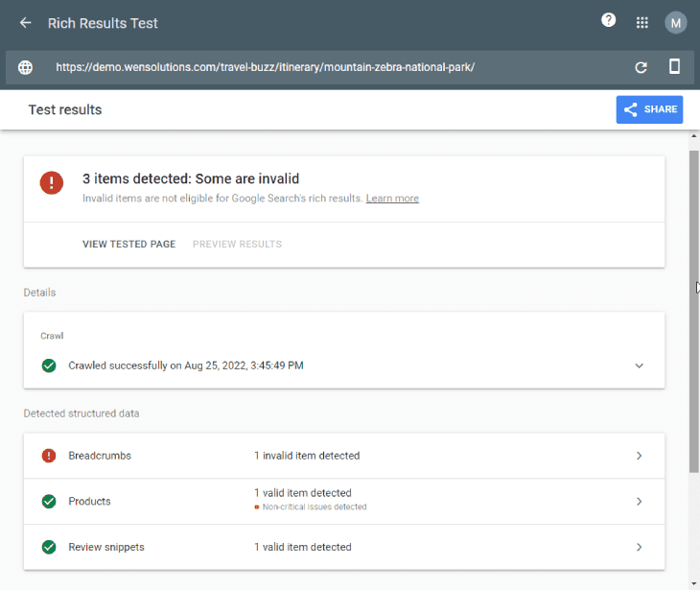Click the green check icon for Products
Viewport: 700px width, 590px height.
point(49,501)
